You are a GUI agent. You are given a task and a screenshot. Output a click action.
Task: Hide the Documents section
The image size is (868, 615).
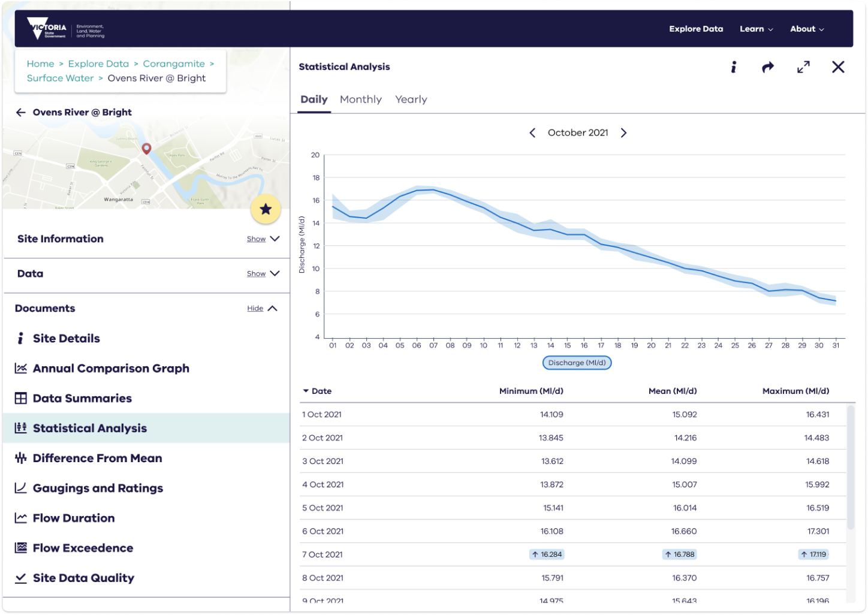(x=262, y=308)
